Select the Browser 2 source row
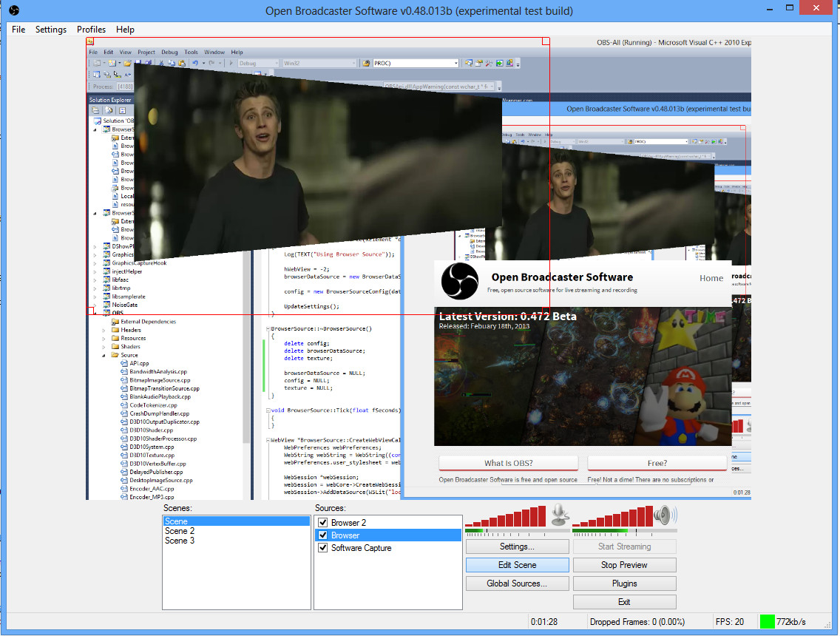The width and height of the screenshot is (840, 636). [x=388, y=522]
